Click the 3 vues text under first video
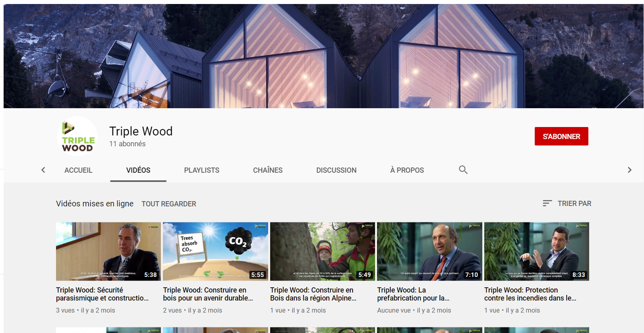This screenshot has width=644, height=333. point(65,311)
